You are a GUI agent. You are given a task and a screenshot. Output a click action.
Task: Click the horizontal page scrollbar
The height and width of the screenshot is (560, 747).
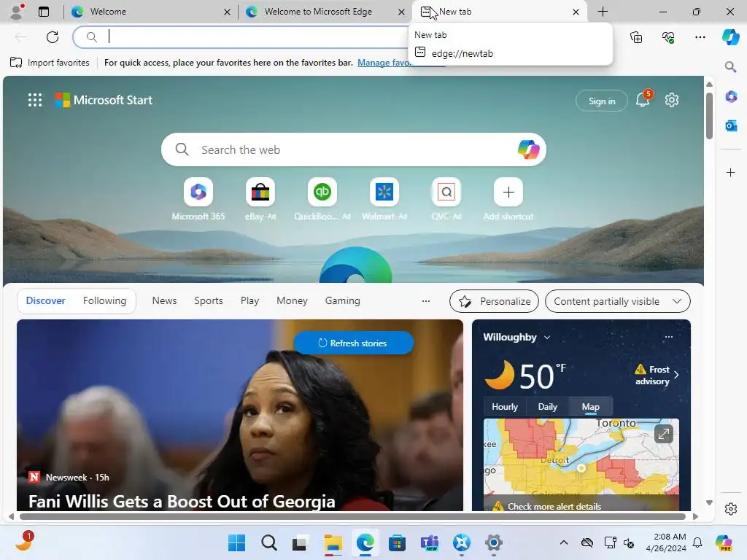pyautogui.click(x=352, y=516)
